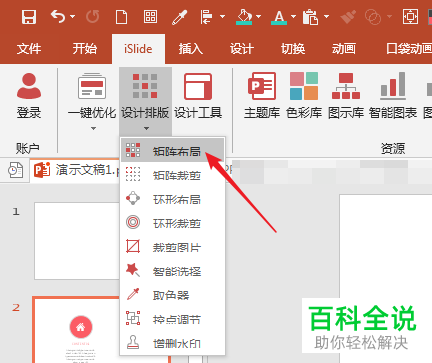Click the Format Painter brush icon
Viewport: 432px width, 363px height.
coord(348,17)
